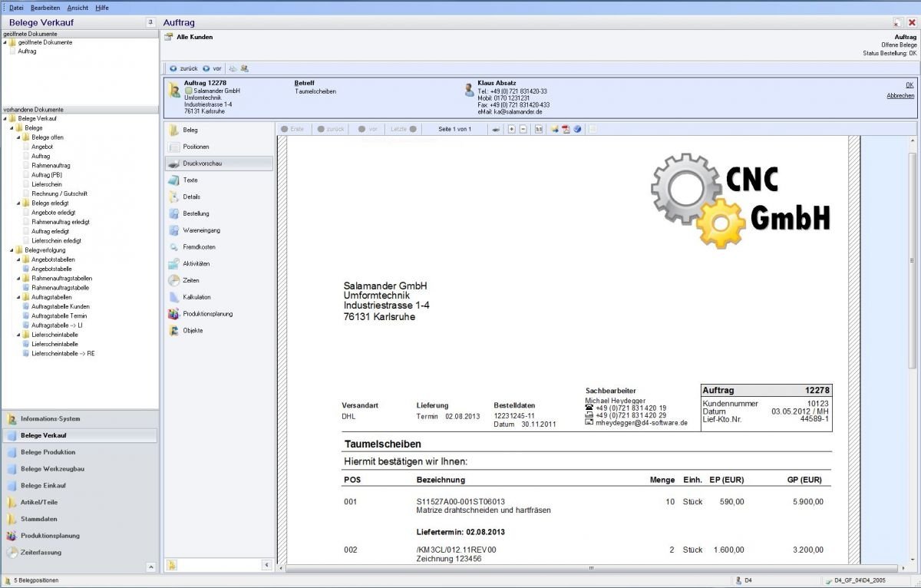Switch to the Artikel/Teile module

point(80,502)
